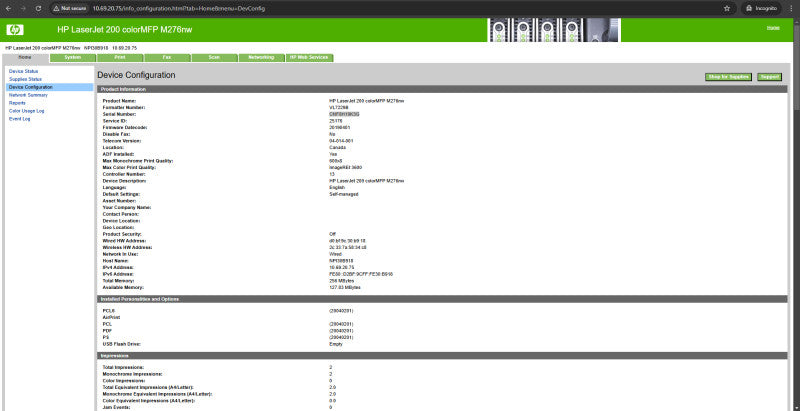Image resolution: width=800 pixels, height=411 pixels.
Task: Click the Formatter Number value VL72268
Action: point(338,108)
